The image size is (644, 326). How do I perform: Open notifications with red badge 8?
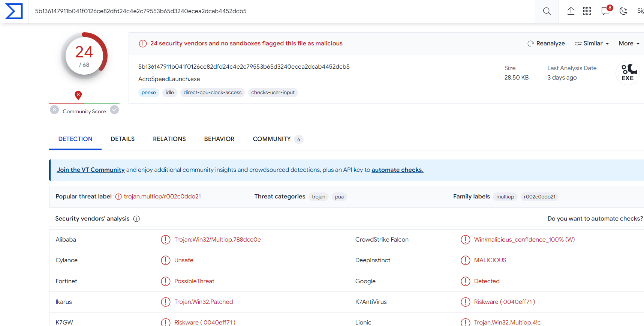[606, 11]
